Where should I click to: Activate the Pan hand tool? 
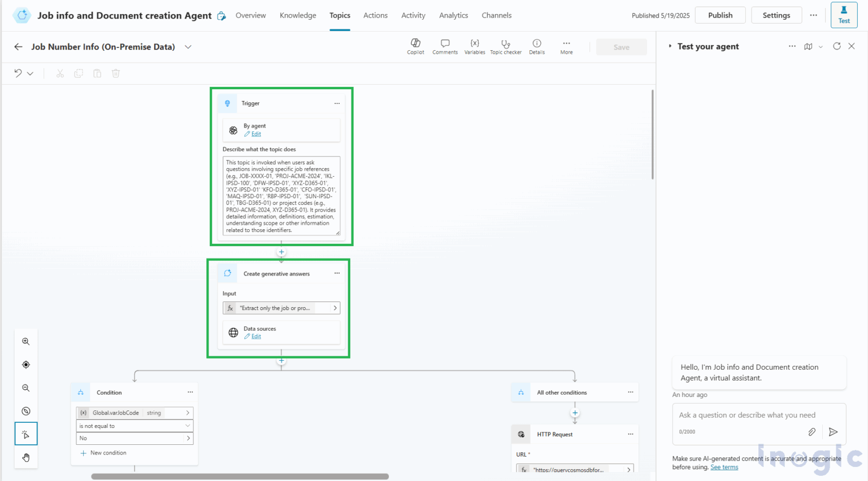(x=25, y=457)
